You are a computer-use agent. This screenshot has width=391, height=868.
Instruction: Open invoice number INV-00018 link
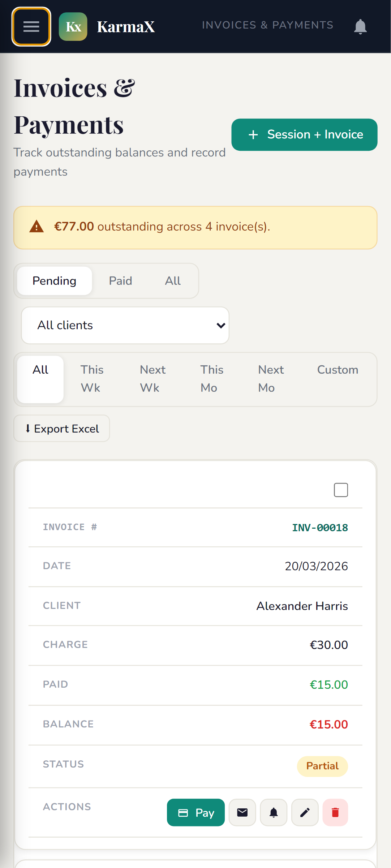320,528
